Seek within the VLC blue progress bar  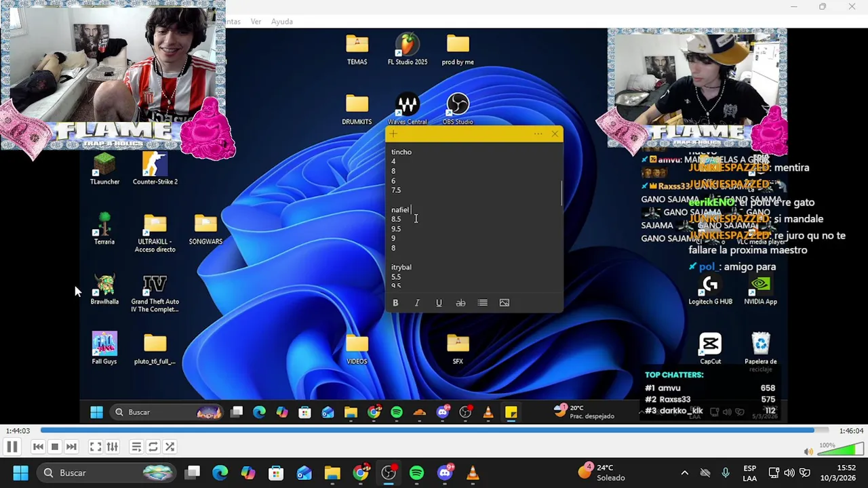point(434,430)
